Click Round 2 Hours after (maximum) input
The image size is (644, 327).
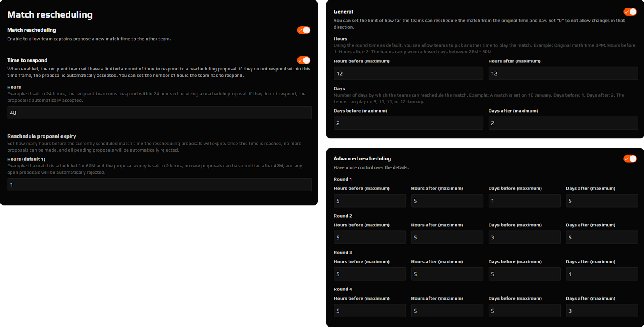(447, 237)
